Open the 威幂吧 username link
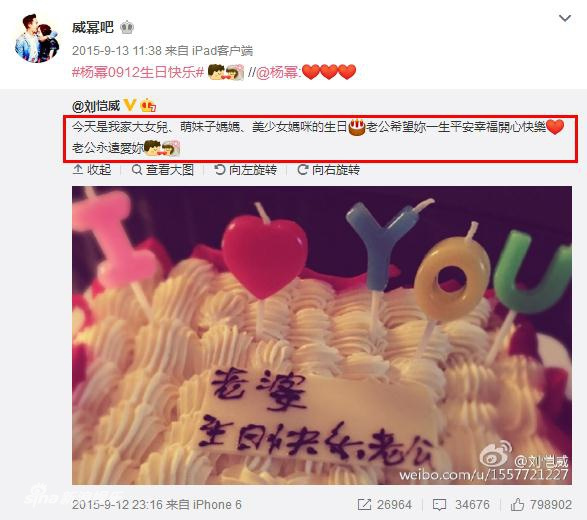Image resolution: width=587 pixels, height=520 pixels. click(x=92, y=27)
